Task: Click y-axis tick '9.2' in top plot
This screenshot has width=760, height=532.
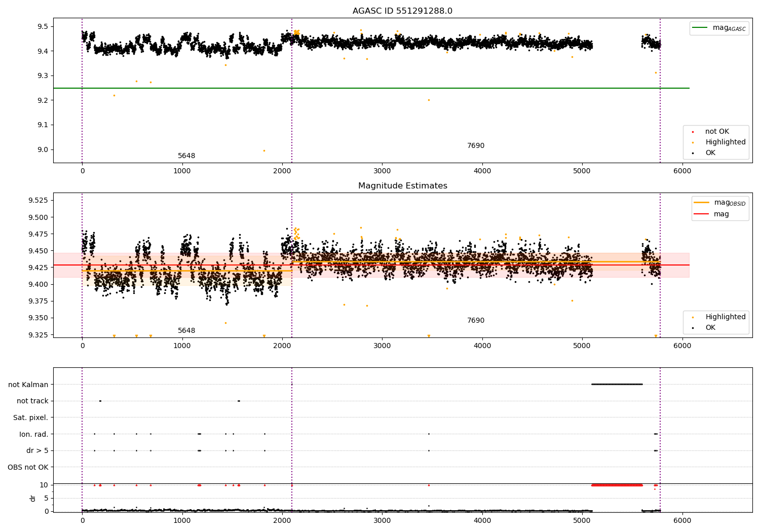Action: tap(43, 100)
